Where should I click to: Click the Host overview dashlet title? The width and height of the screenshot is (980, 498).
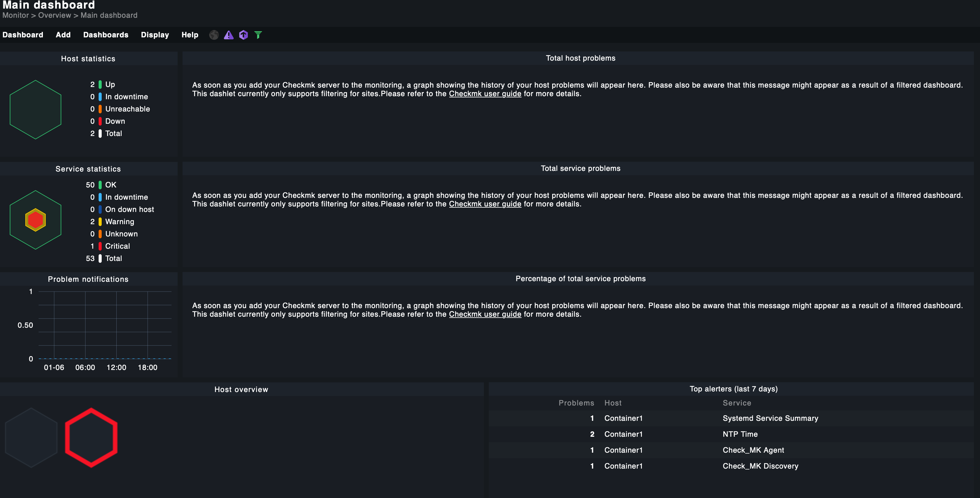click(241, 390)
